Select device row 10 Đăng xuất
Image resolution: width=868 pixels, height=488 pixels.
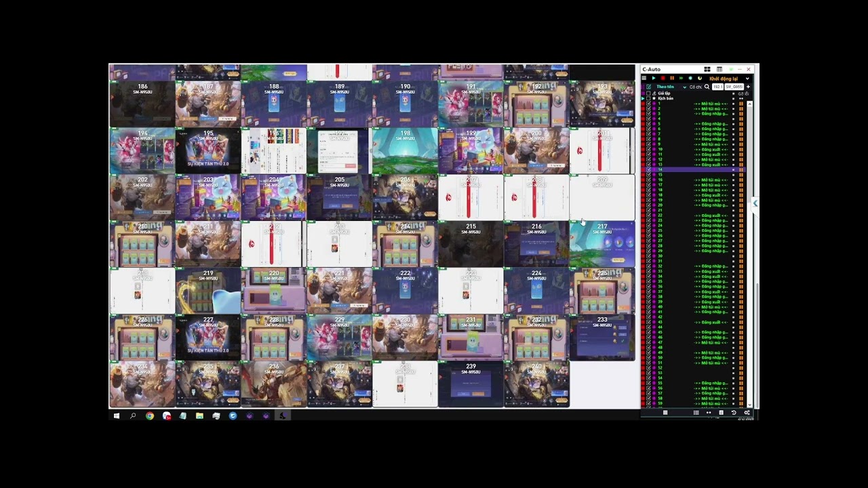tap(693, 149)
